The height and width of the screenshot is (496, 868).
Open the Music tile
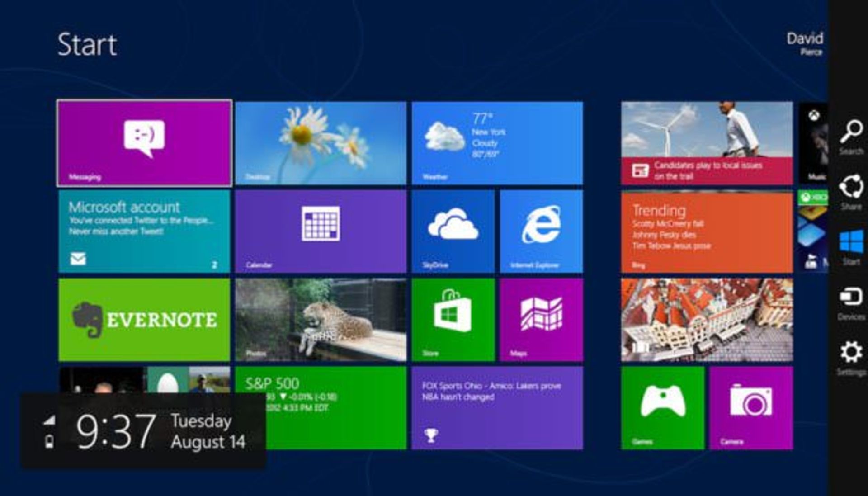point(813,143)
